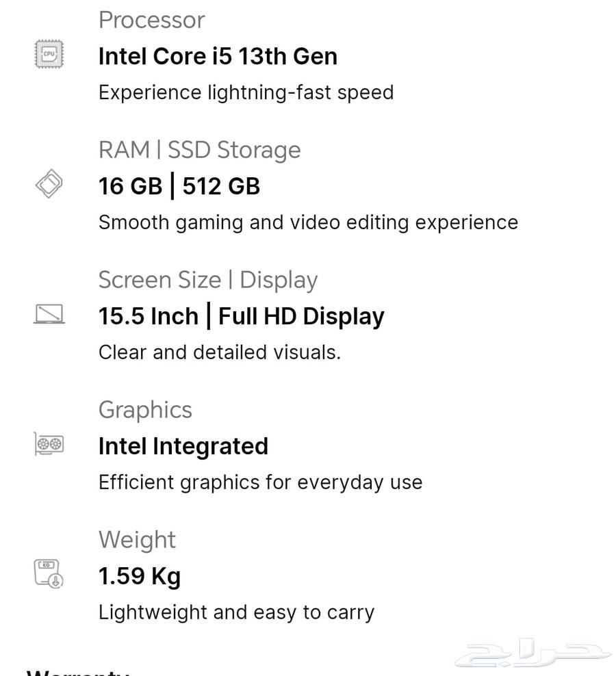Select the Screen Size | Display label
The image size is (616, 676).
pyautogui.click(x=208, y=280)
